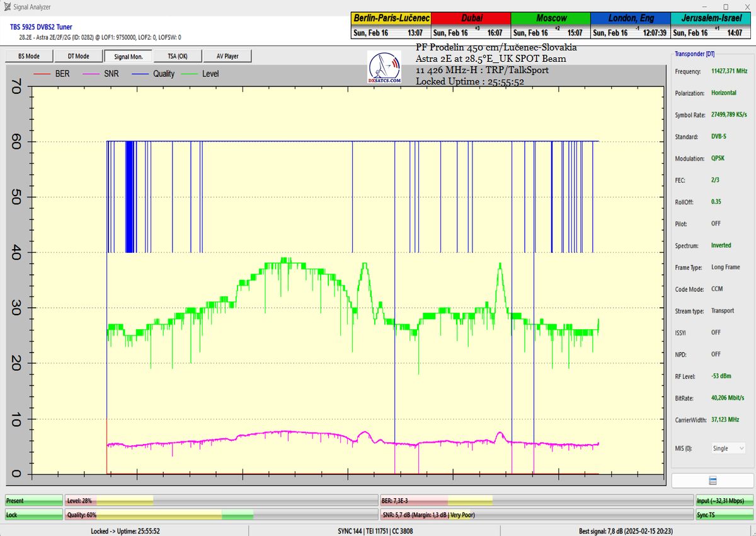Launch the AV Player button
Screen dimensions: 756x536
[227, 56]
